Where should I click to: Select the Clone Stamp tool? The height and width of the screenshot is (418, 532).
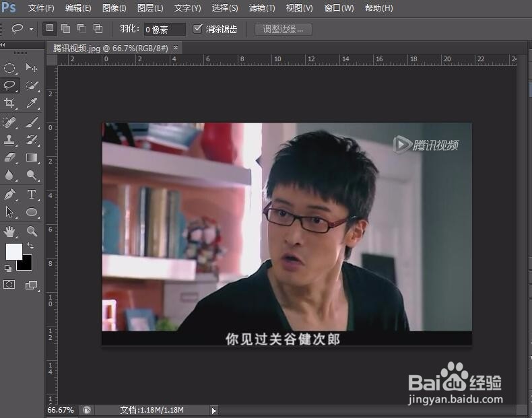pyautogui.click(x=9, y=140)
